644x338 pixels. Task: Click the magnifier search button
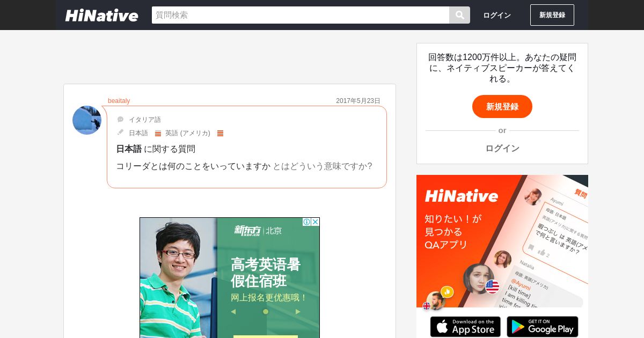(x=459, y=15)
